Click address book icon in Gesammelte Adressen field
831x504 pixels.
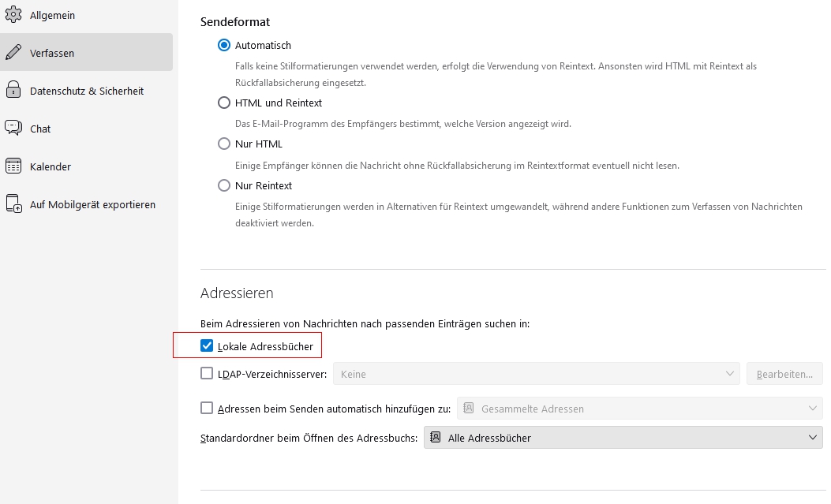pyautogui.click(x=469, y=409)
